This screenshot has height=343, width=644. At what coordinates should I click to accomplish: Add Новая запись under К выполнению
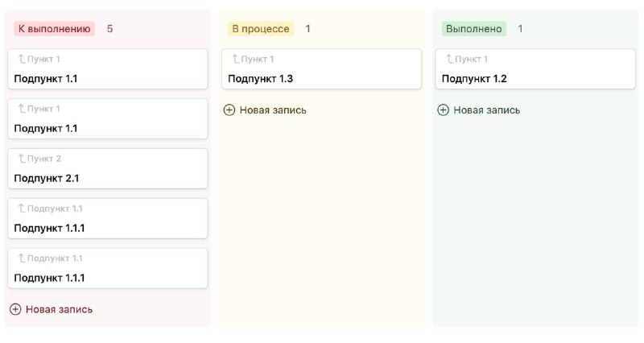click(52, 309)
